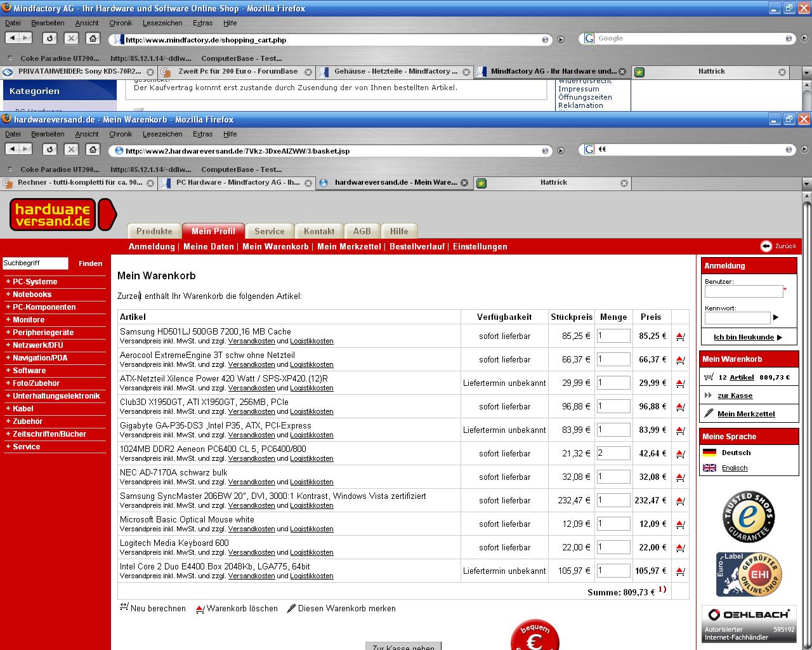Click the hardwareversand.de logo

click(x=63, y=215)
